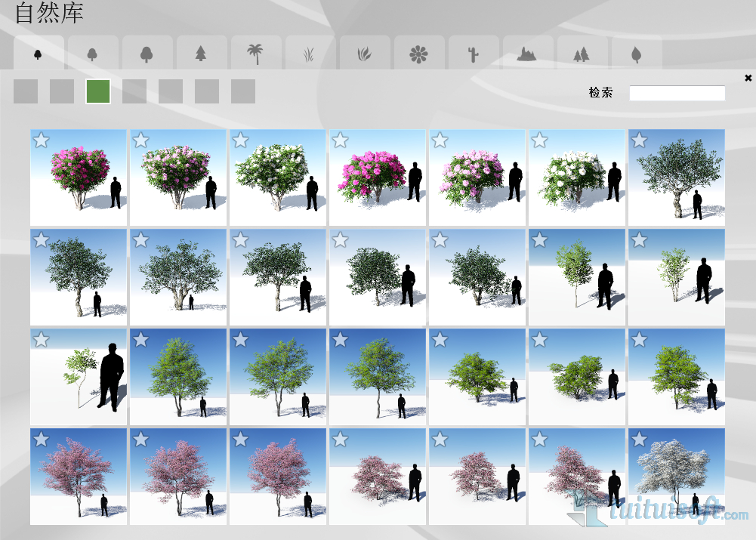756x540 pixels.
Task: Select the conifer pine tree tab
Action: [201, 54]
